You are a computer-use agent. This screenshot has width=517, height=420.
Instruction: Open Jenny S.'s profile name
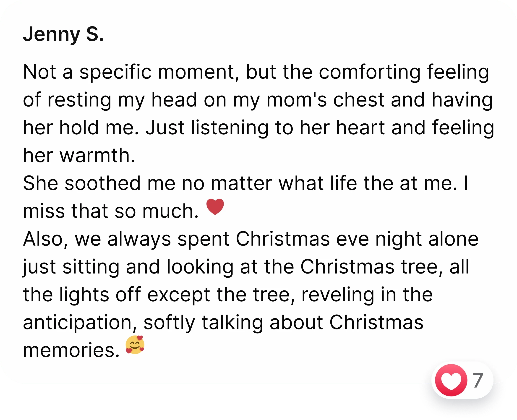63,34
